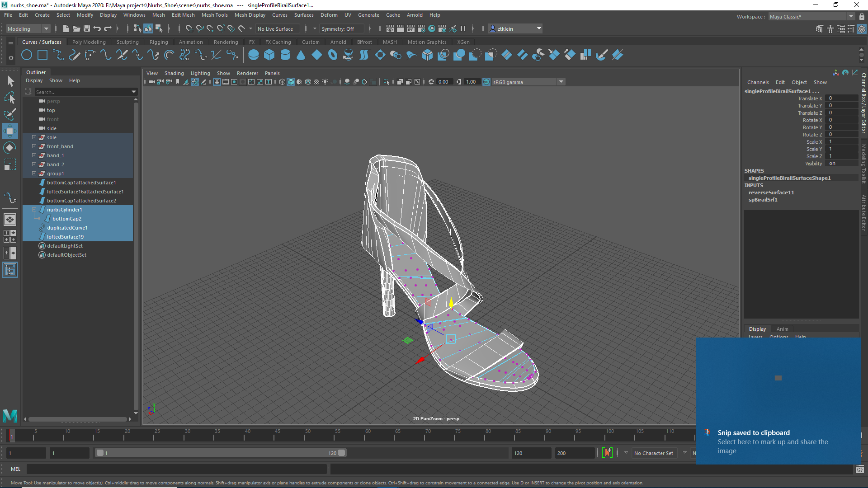Viewport: 868px width, 488px height.
Task: Select reverseSurface11 under INPUTS in Channel Box
Action: tap(771, 192)
